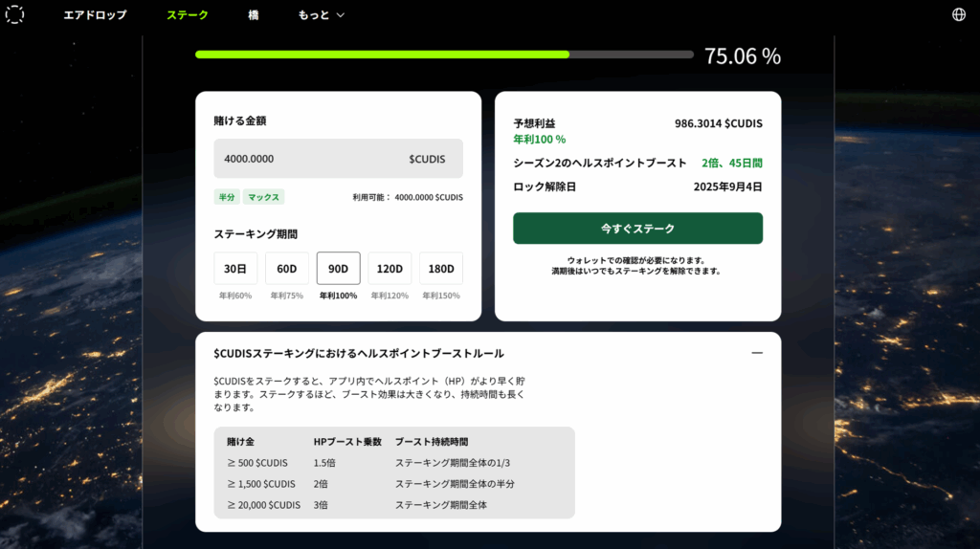
Task: Collapse boost rules with minus icon
Action: tap(757, 353)
